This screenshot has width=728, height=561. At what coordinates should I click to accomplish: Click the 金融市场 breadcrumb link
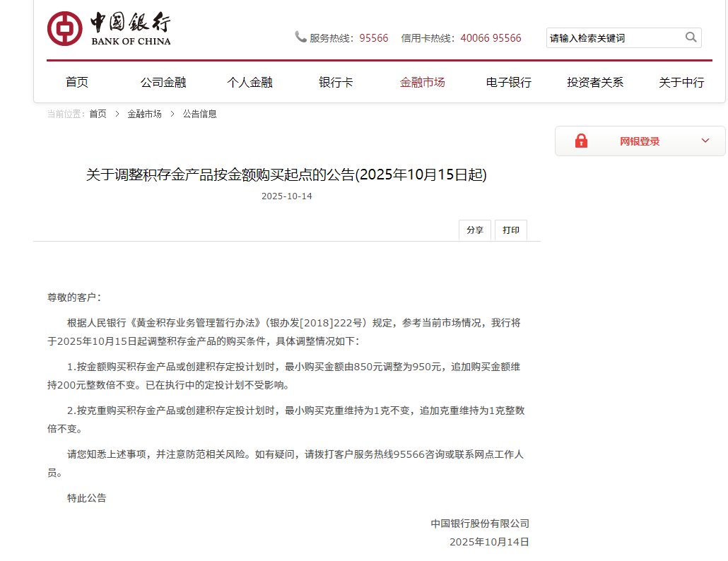click(145, 113)
